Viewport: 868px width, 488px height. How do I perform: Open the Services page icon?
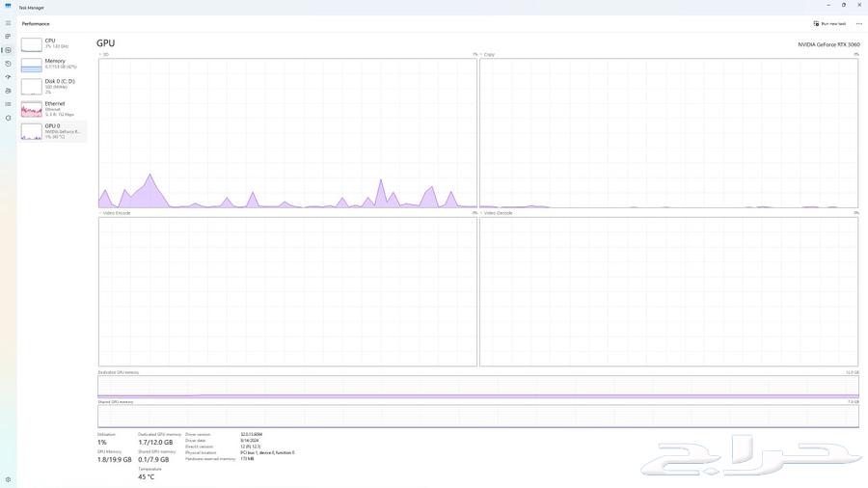click(x=8, y=118)
